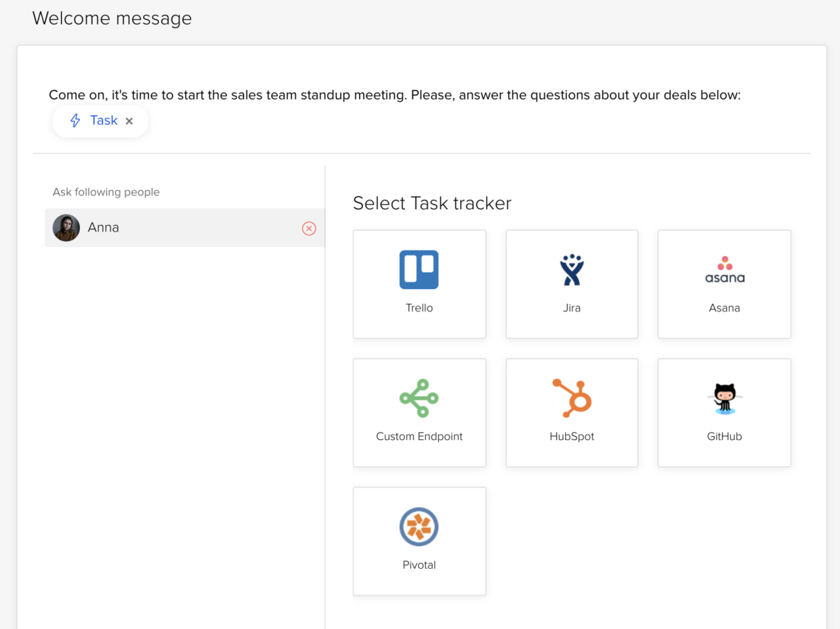Remove the Task chip with its x
The width and height of the screenshot is (840, 629).
pyautogui.click(x=129, y=121)
